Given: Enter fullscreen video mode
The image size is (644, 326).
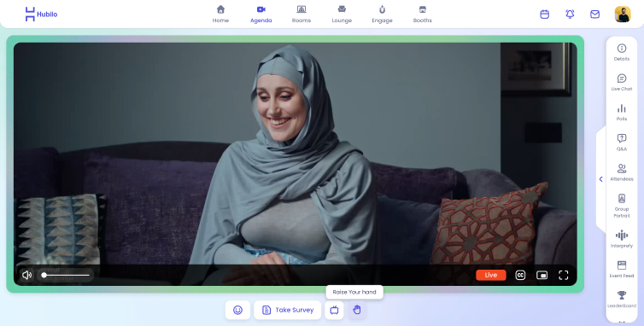Looking at the screenshot, I should [x=563, y=275].
